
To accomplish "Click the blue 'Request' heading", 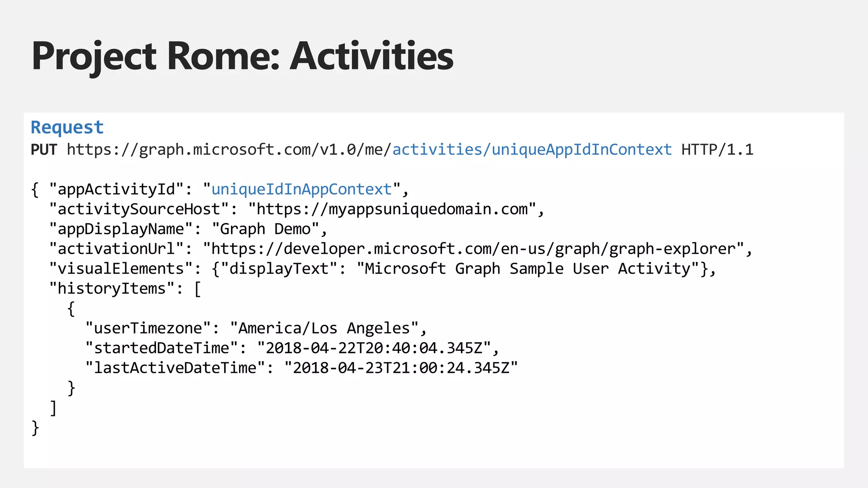I will tap(67, 128).
